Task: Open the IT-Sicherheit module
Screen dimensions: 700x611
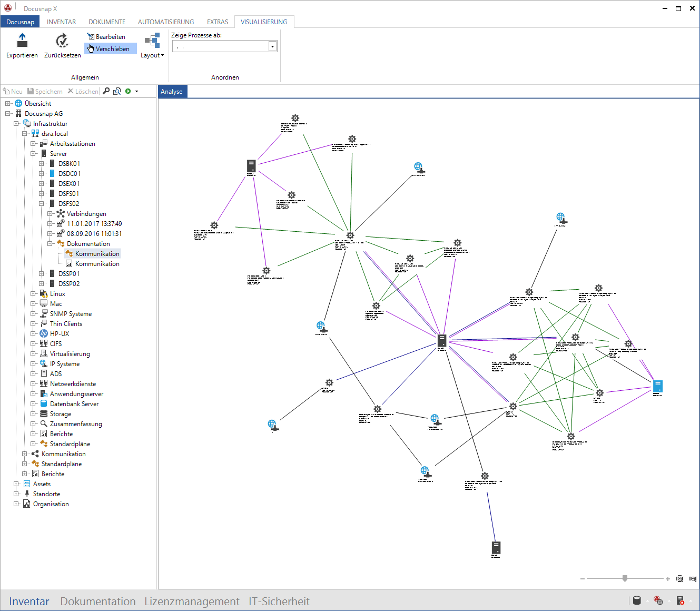Action: click(279, 602)
